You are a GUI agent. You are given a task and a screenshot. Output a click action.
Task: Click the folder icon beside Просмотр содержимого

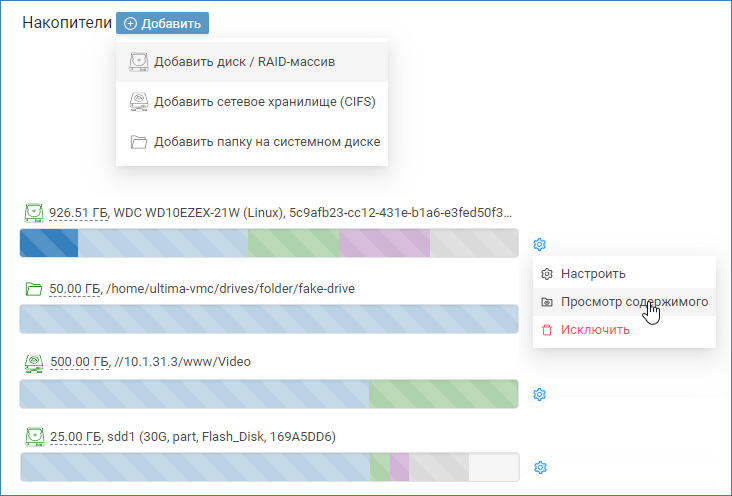click(546, 302)
